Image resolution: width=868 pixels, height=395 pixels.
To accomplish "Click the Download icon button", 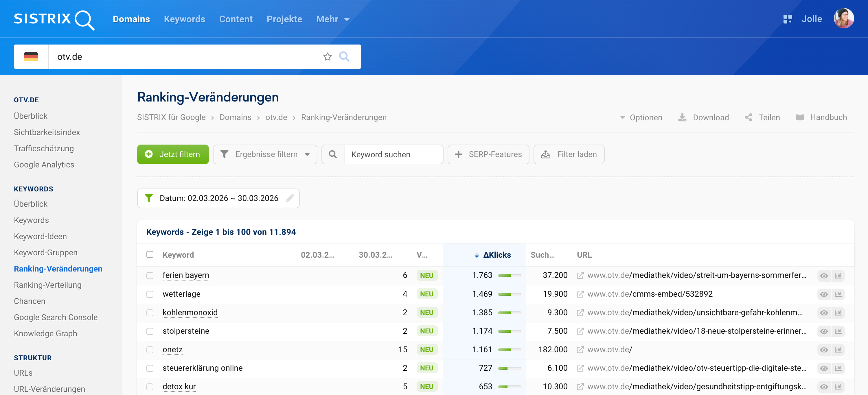I will tap(682, 117).
